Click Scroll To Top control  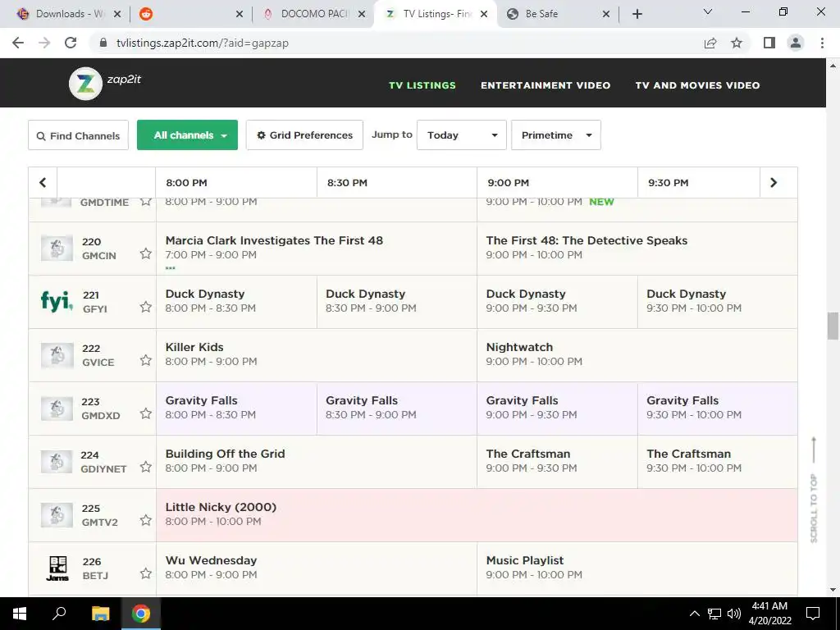pyautogui.click(x=814, y=491)
